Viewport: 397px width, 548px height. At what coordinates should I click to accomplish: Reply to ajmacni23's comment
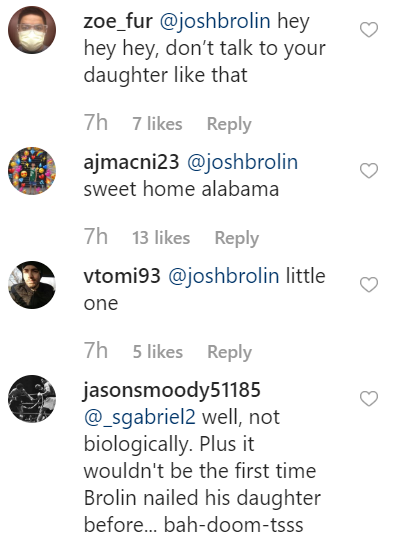click(237, 239)
